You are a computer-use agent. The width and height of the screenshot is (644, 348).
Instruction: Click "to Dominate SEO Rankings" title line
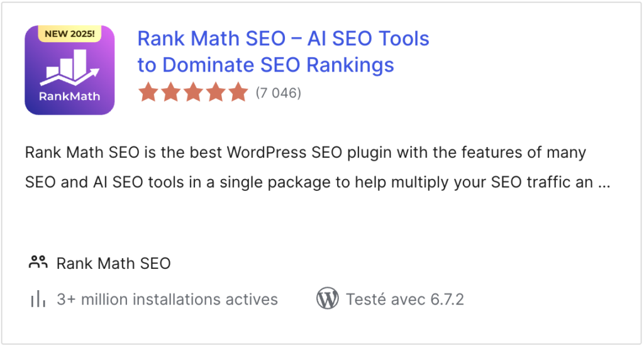(265, 65)
